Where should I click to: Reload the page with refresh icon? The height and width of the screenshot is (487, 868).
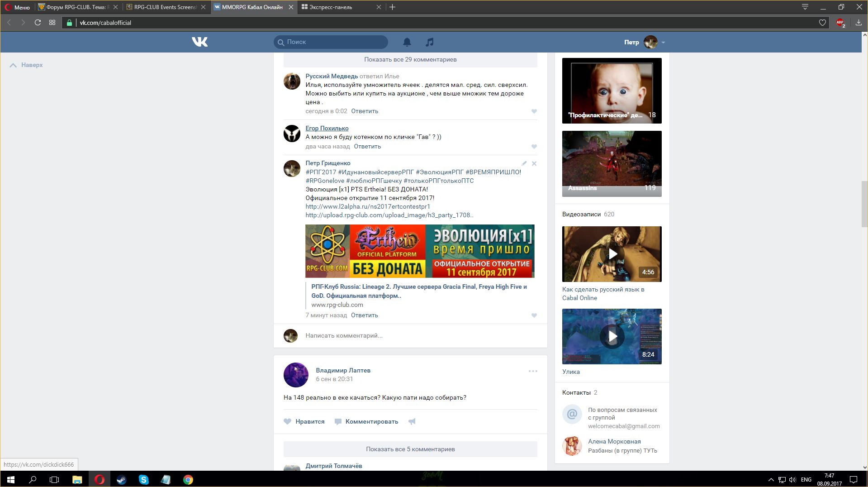click(38, 23)
